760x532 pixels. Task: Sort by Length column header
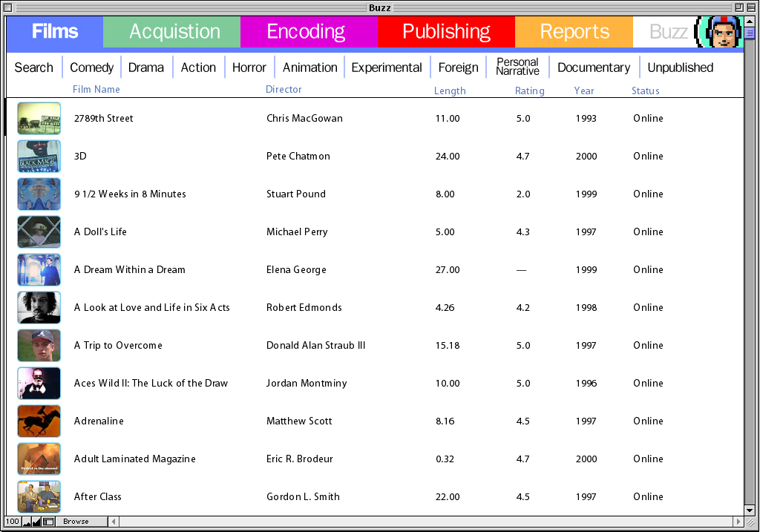tap(450, 91)
